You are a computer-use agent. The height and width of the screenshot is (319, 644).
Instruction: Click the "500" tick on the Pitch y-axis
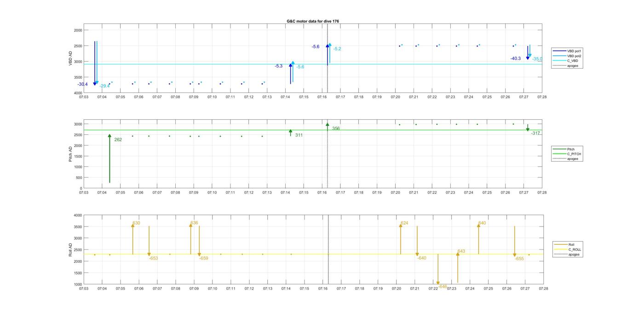coord(79,178)
